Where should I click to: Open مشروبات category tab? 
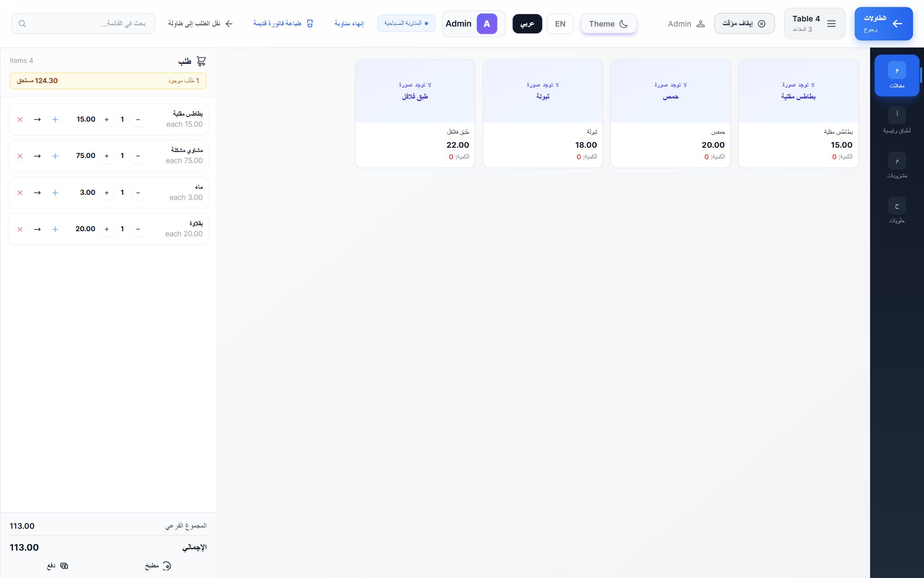point(897,165)
